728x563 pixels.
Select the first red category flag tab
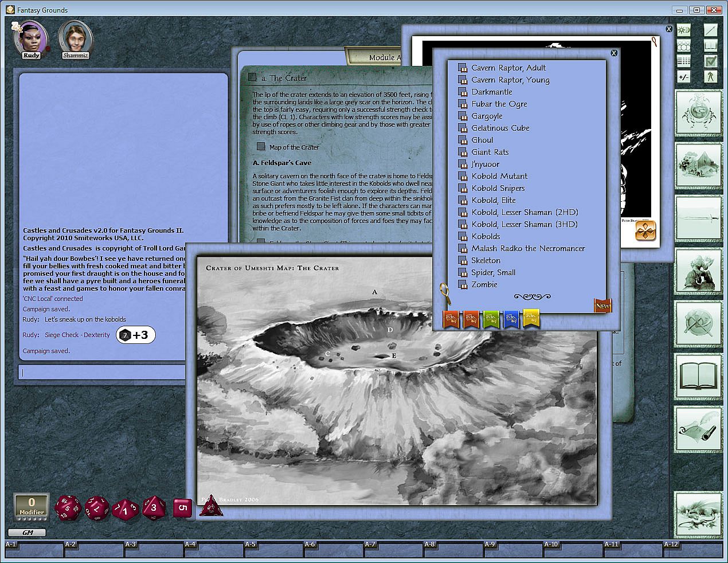click(x=451, y=319)
